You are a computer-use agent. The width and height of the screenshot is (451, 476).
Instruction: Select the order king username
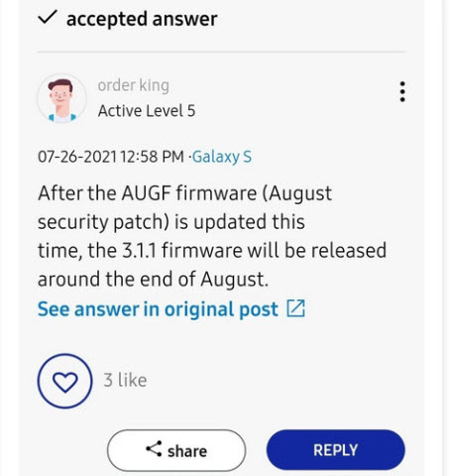click(x=134, y=85)
